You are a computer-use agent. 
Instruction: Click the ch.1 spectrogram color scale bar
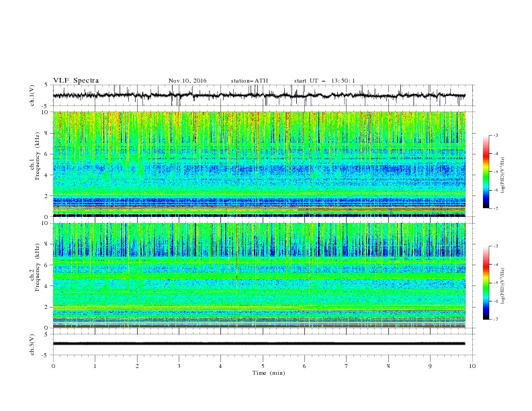pos(486,172)
